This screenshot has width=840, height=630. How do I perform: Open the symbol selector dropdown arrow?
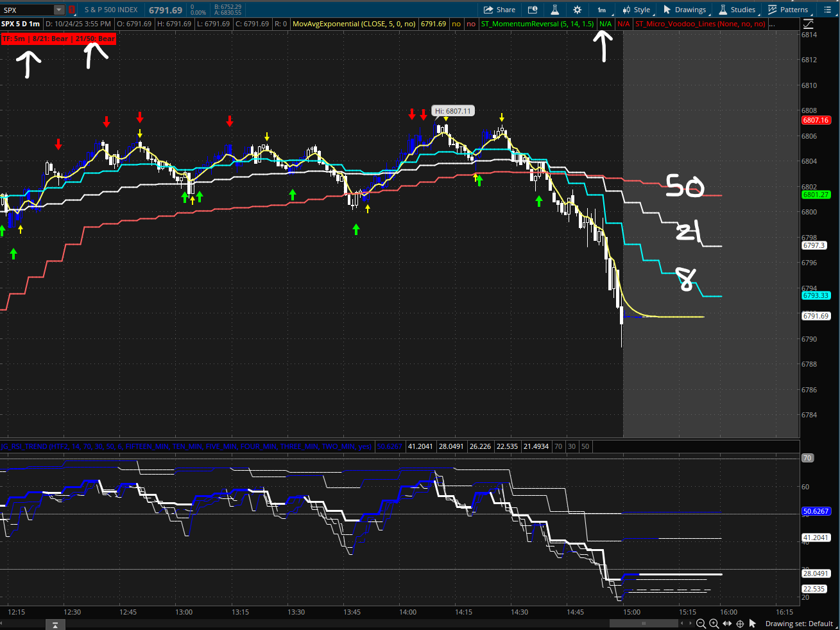(59, 10)
